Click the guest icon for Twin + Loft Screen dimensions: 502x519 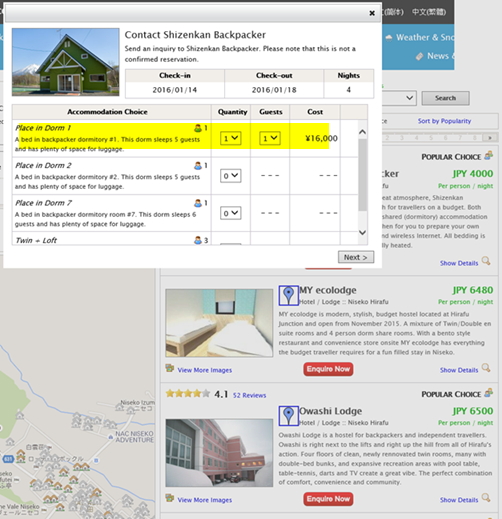198,240
